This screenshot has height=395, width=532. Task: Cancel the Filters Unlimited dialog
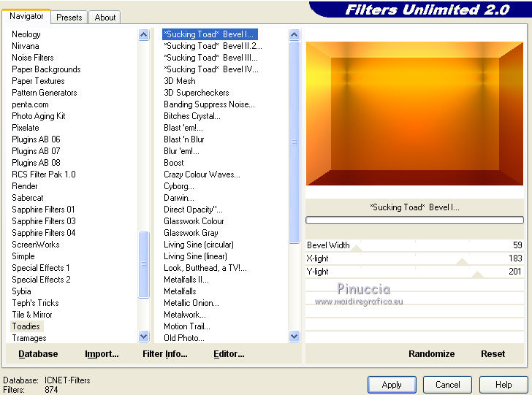point(447,385)
